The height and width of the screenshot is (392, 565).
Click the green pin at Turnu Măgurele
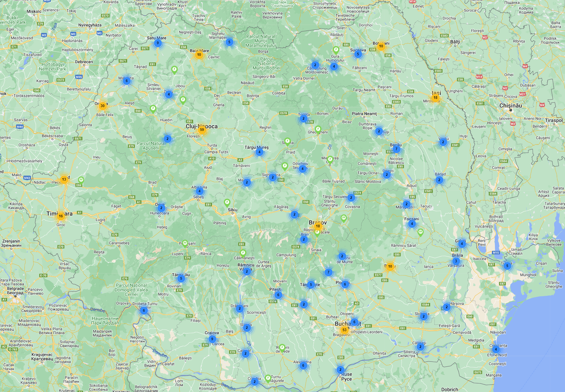(x=268, y=378)
